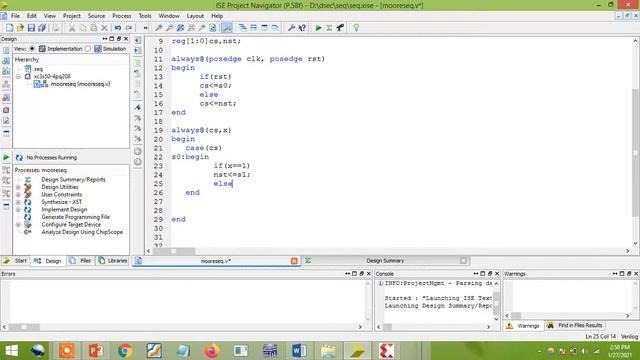
Task: Click the highlighted toggle toolbar icon before window layout icons
Action: coord(227,28)
